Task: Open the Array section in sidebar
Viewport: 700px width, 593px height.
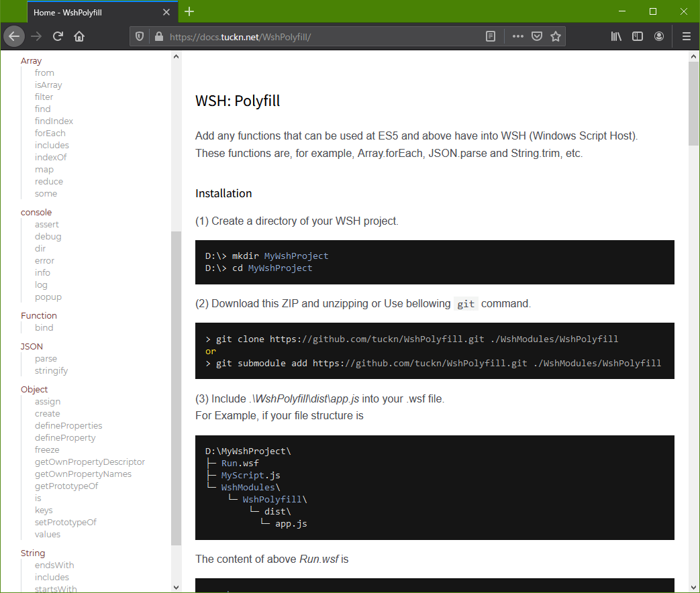Action: [x=31, y=60]
